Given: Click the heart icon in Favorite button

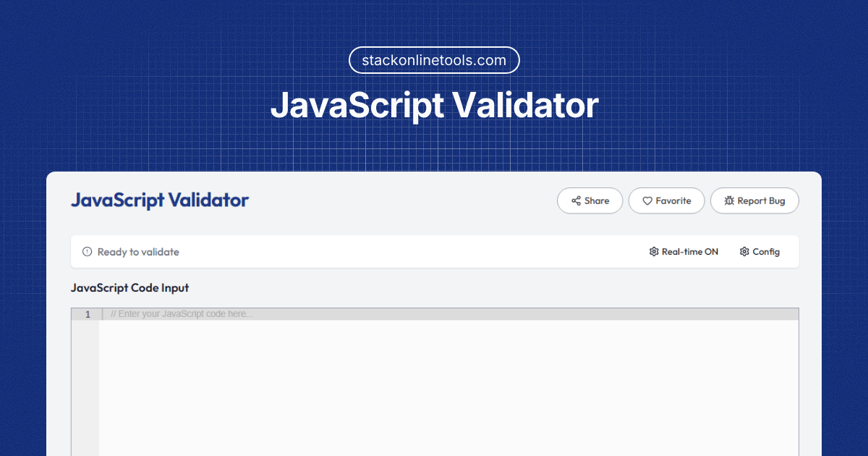Looking at the screenshot, I should [x=647, y=201].
